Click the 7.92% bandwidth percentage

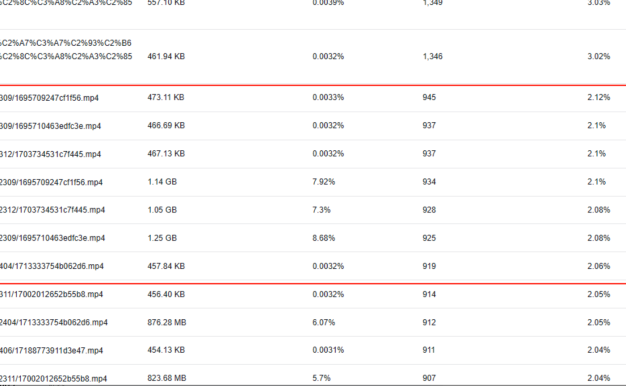pos(323,182)
